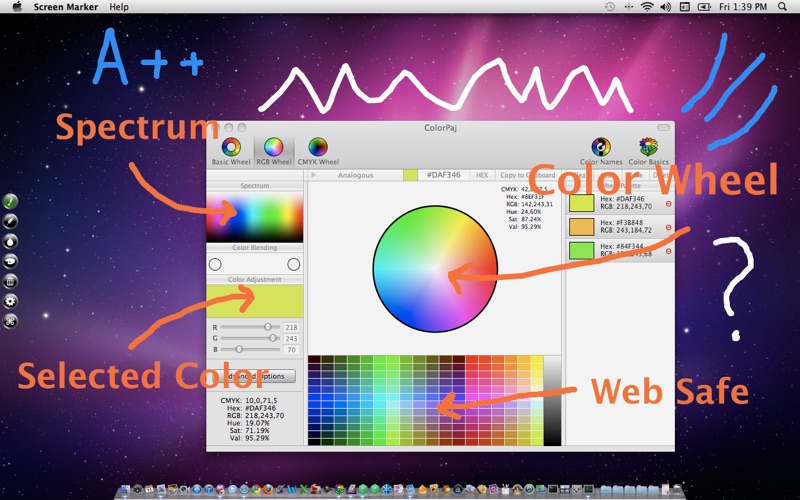Click the trash icon to clear drawings
This screenshot has width=800, height=500.
[x=10, y=281]
